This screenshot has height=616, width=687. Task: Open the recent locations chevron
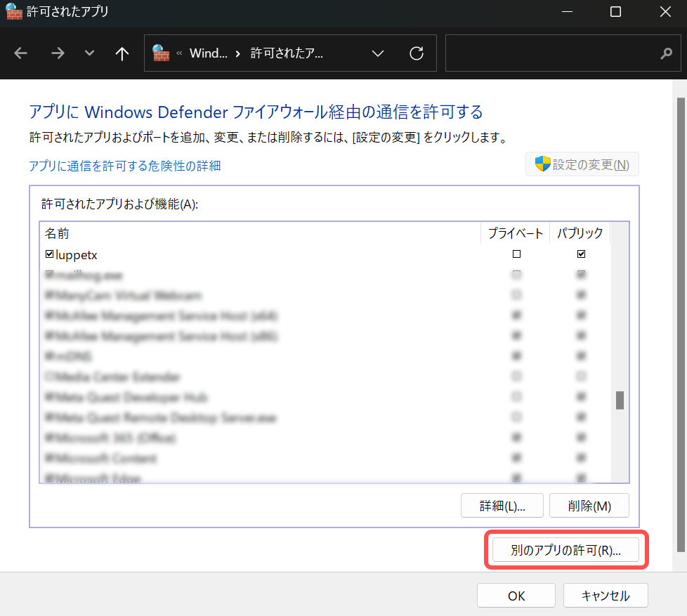pyautogui.click(x=89, y=54)
